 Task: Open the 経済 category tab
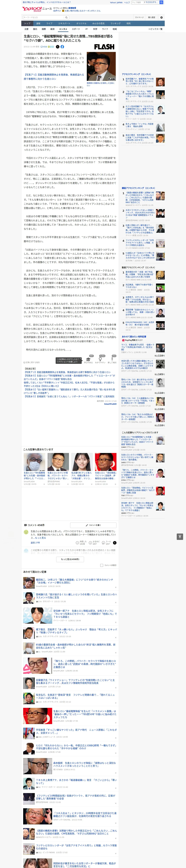pyautogui.click(x=52, y=29)
